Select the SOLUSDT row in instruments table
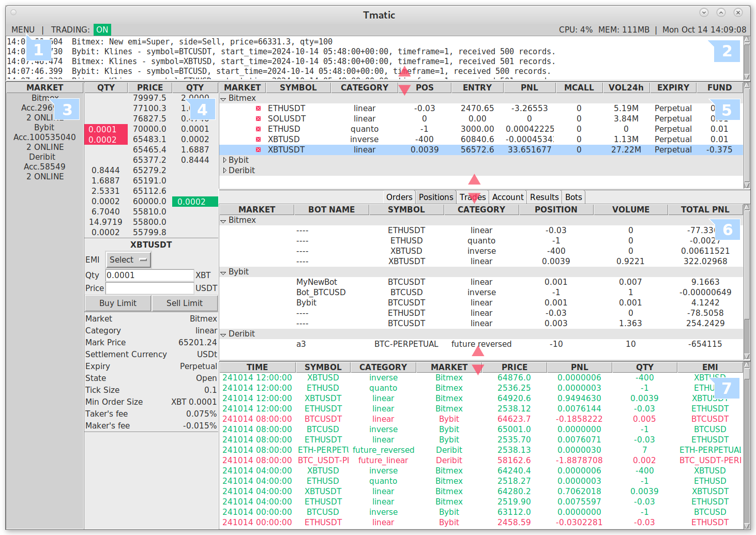The height and width of the screenshot is (535, 756). pyautogui.click(x=481, y=119)
